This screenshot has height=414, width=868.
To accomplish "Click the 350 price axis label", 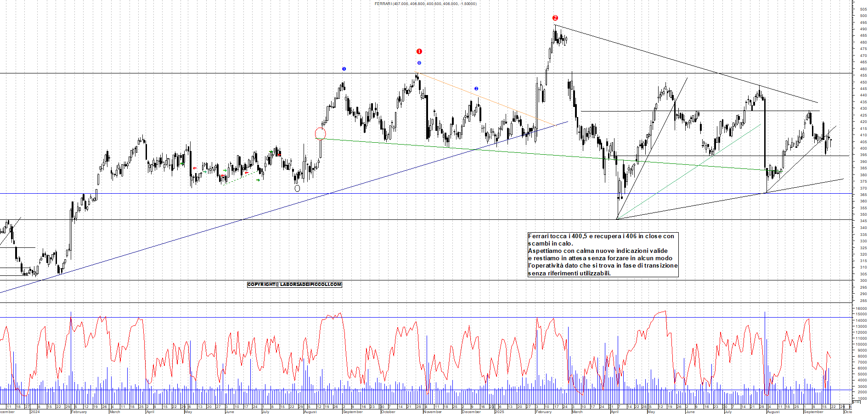I will pyautogui.click(x=863, y=214).
